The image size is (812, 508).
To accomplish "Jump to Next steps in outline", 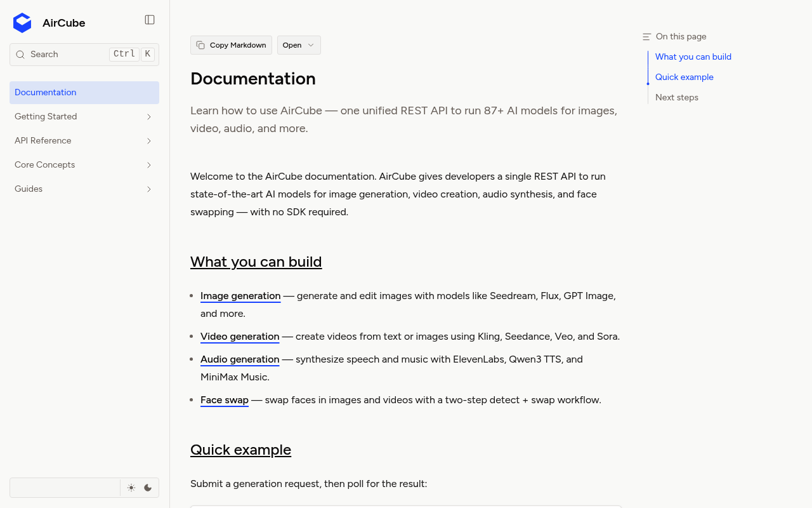I will pos(677,98).
